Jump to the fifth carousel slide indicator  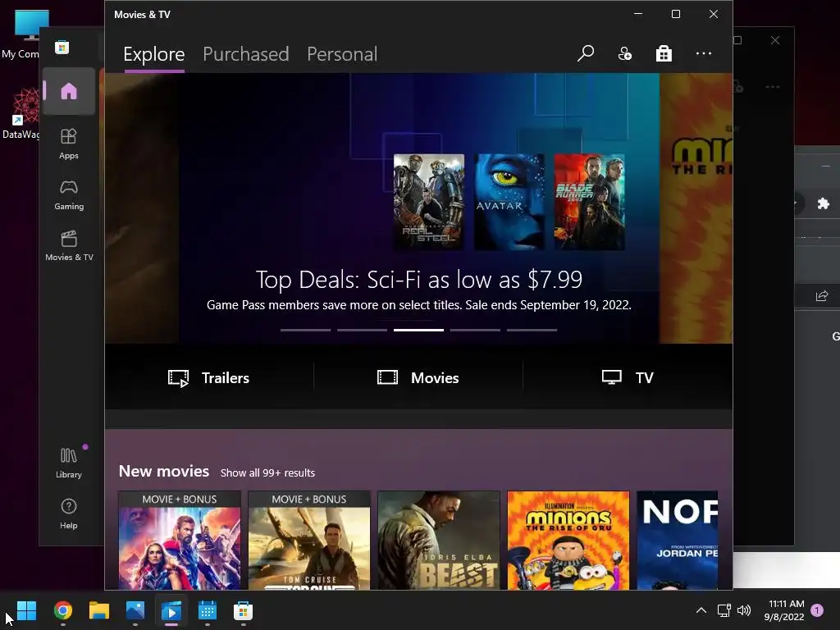coord(532,330)
